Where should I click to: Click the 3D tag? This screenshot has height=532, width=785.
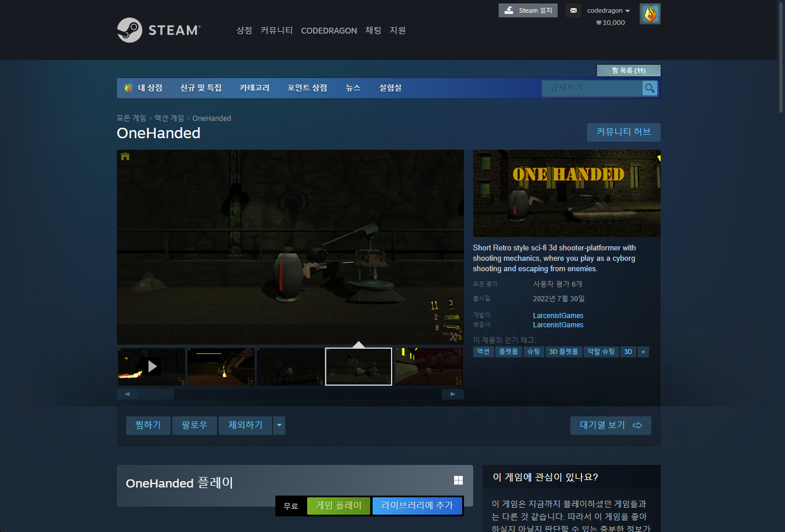[628, 352]
